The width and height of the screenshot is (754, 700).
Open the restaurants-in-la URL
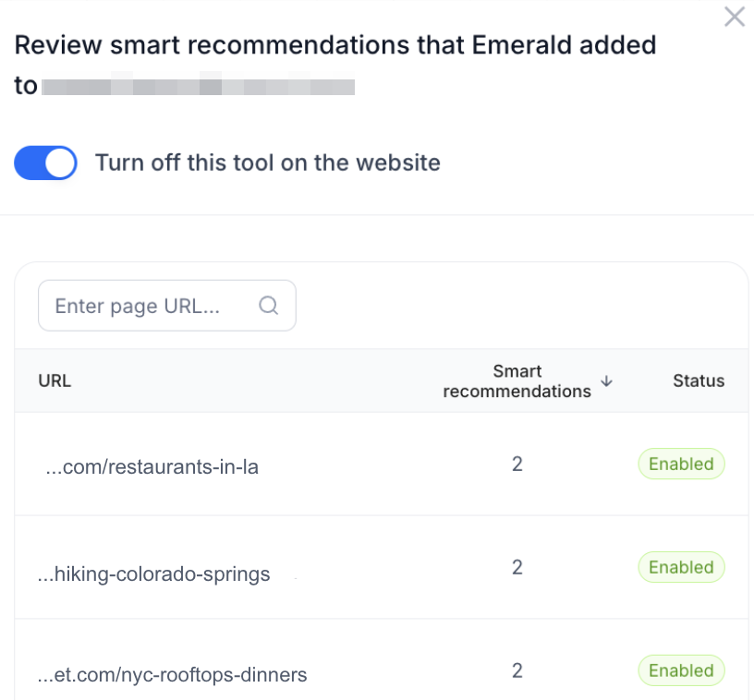pos(152,466)
